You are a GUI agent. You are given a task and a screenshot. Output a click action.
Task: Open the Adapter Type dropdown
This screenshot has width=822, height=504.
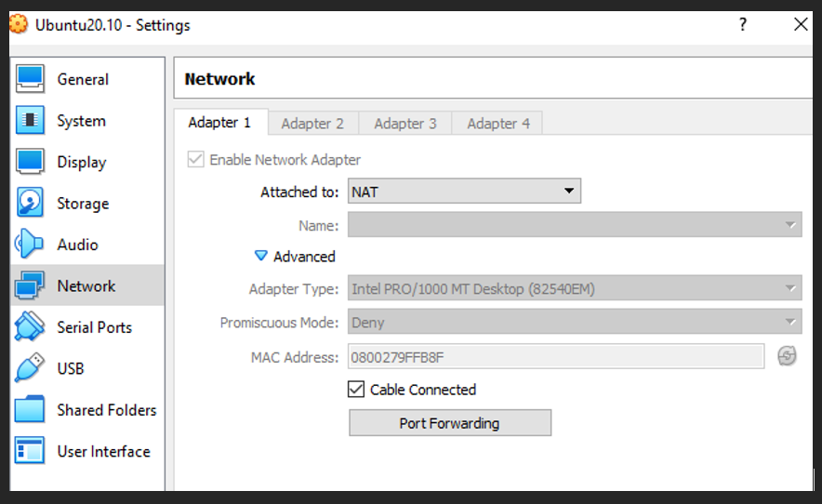575,288
